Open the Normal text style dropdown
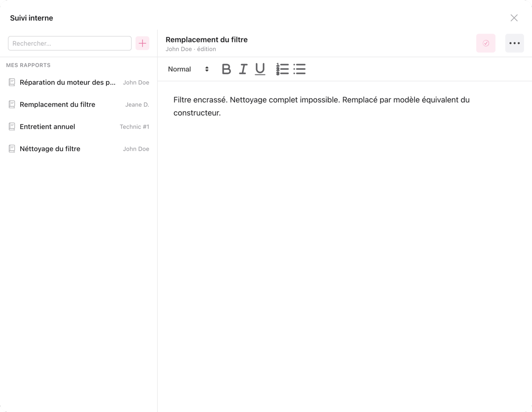The height and width of the screenshot is (412, 532). point(188,69)
